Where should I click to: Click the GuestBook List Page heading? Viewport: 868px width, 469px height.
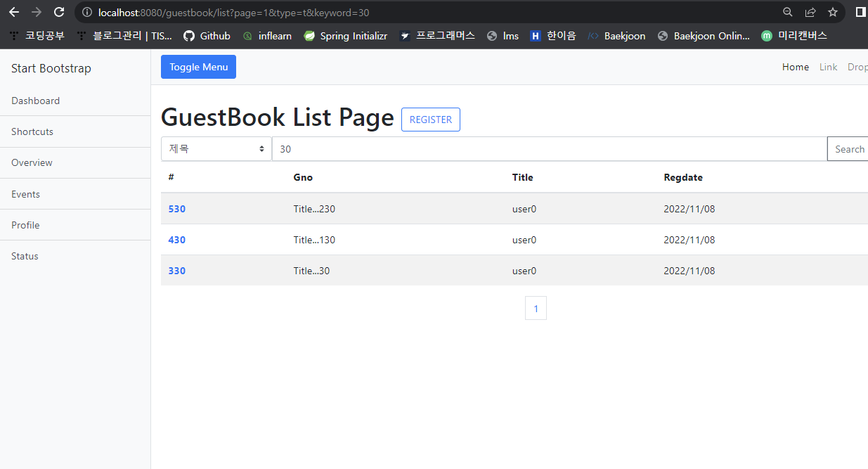[278, 117]
